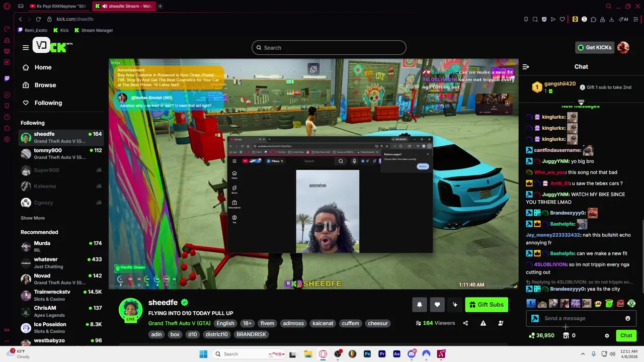The height and width of the screenshot is (362, 644).
Task: Open recommended channel Ice Poseidon
Action: (x=61, y=328)
